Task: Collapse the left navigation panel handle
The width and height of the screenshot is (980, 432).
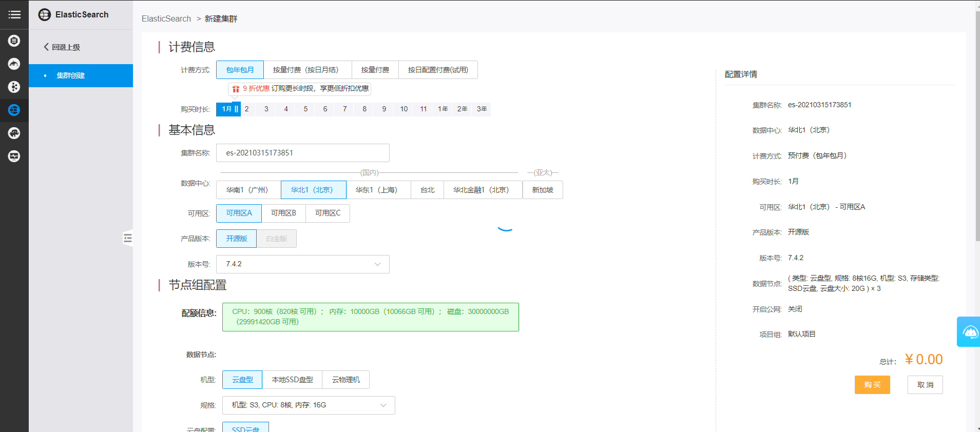Action: click(x=128, y=238)
